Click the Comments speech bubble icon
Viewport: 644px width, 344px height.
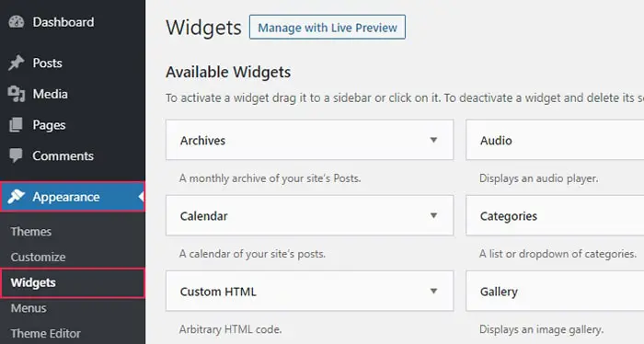16,155
